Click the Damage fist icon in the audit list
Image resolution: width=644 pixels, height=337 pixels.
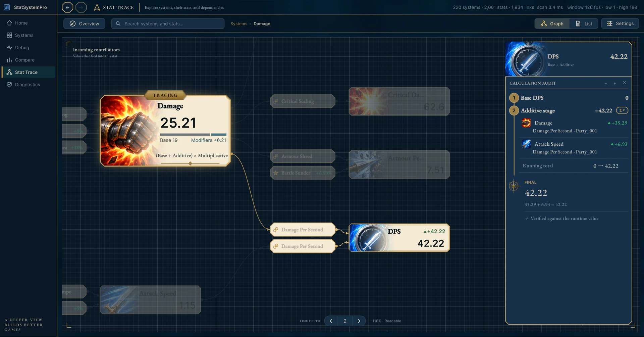[x=526, y=123]
